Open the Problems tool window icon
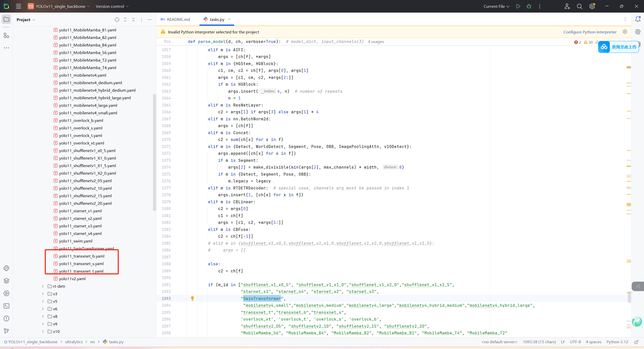 point(6,318)
